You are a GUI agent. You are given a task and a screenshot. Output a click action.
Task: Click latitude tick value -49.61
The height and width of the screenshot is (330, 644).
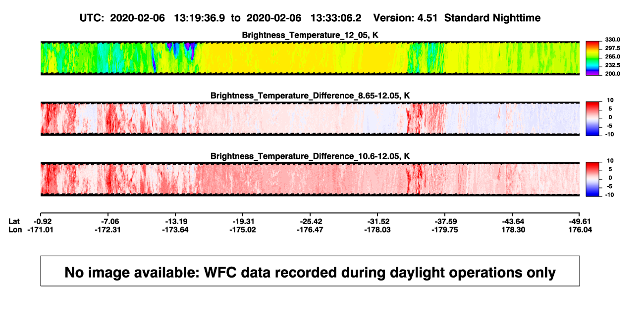[x=580, y=221]
